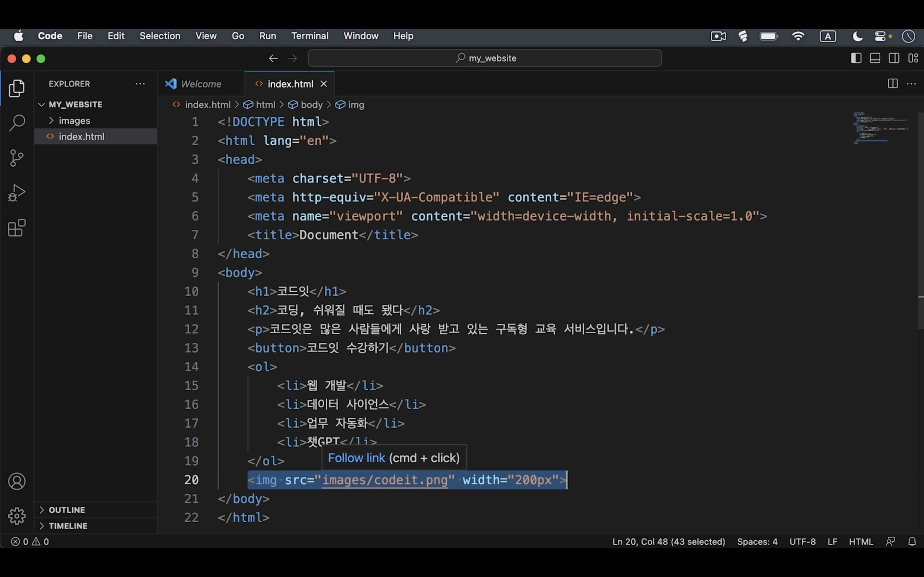
Task: Open the Manage gear menu
Action: (17, 516)
